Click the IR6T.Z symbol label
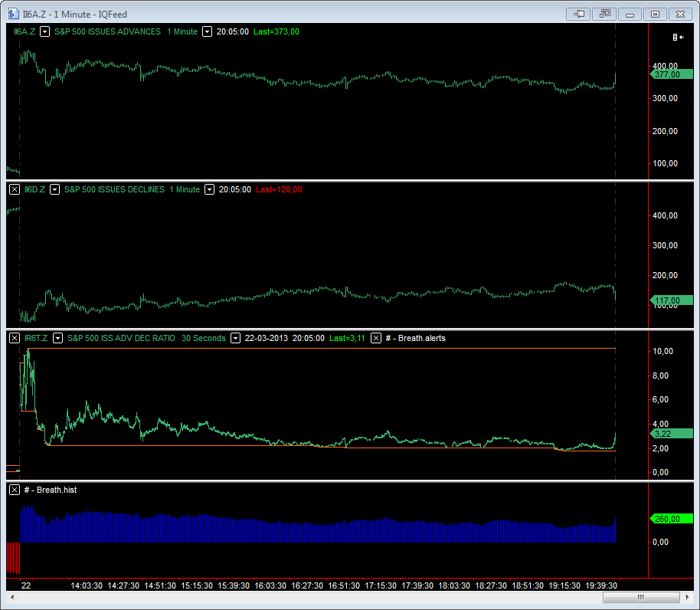 coord(36,338)
